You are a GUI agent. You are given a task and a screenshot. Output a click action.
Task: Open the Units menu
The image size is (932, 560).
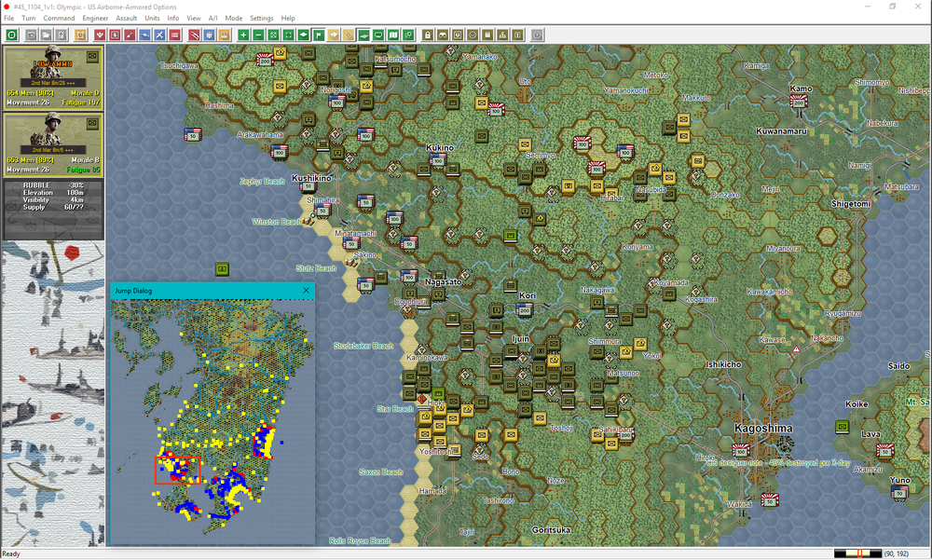tap(152, 19)
